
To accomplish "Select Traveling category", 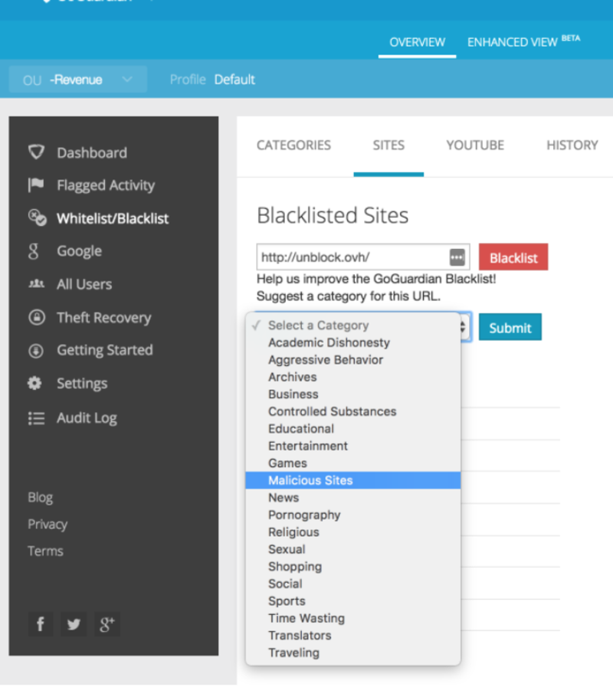I will pos(353,653).
